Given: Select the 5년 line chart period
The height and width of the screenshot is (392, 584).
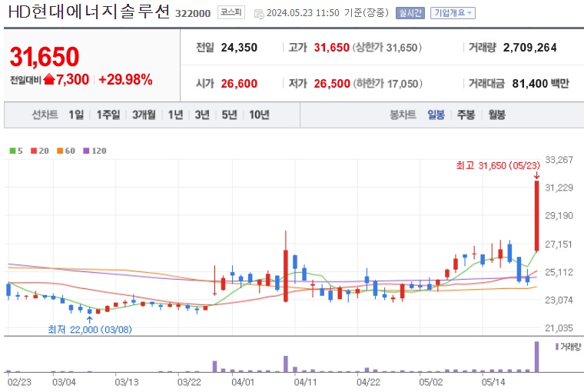Looking at the screenshot, I should pyautogui.click(x=230, y=115).
